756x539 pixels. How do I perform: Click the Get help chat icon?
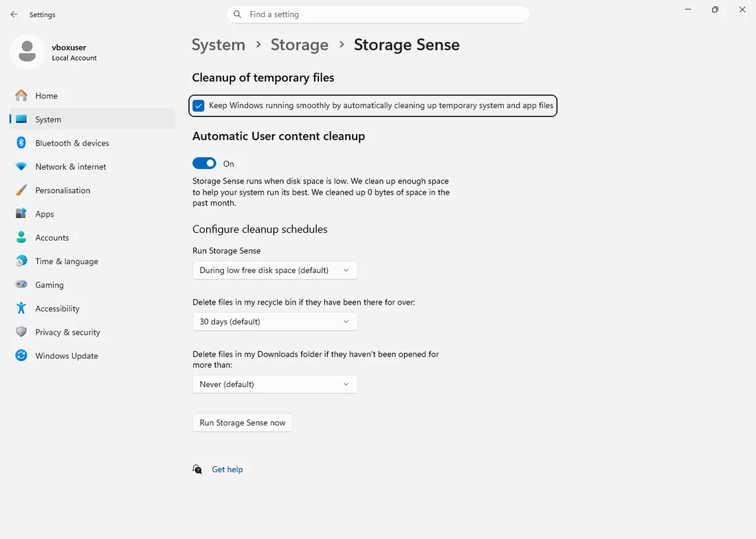(197, 469)
